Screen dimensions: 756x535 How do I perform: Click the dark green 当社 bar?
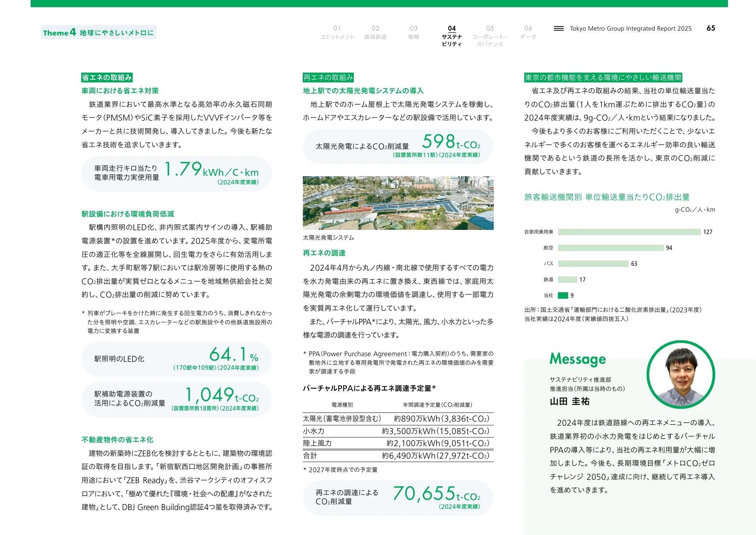pyautogui.click(x=563, y=296)
